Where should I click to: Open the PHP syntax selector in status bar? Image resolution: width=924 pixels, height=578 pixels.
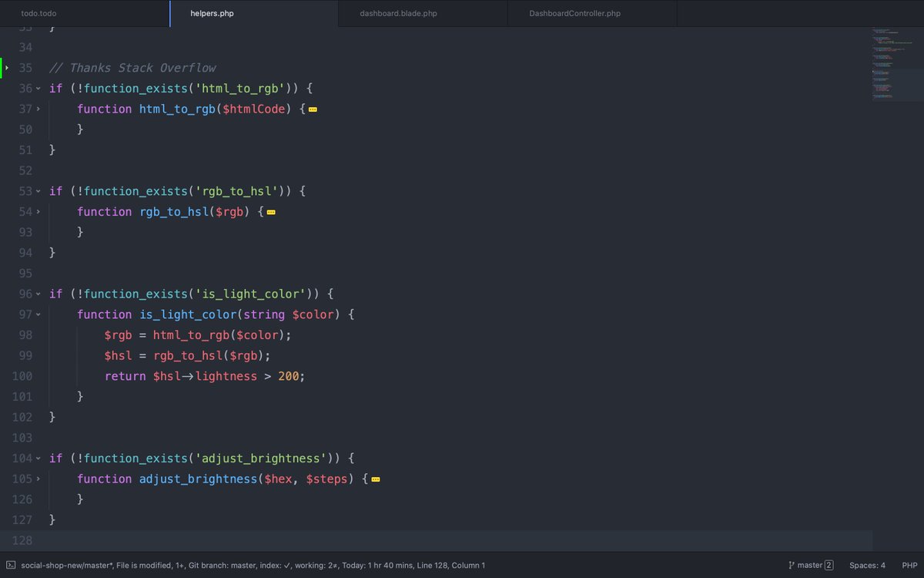pyautogui.click(x=909, y=565)
